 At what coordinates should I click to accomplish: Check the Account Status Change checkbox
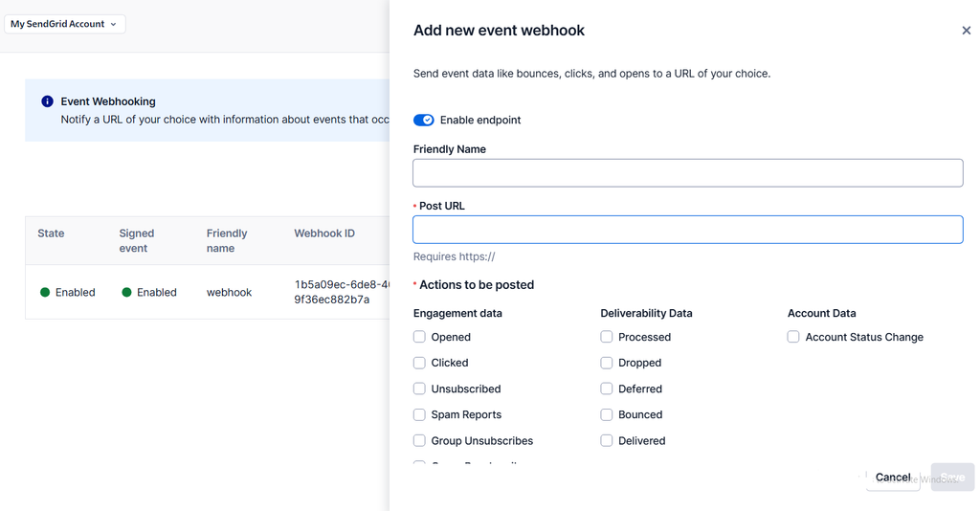tap(793, 337)
